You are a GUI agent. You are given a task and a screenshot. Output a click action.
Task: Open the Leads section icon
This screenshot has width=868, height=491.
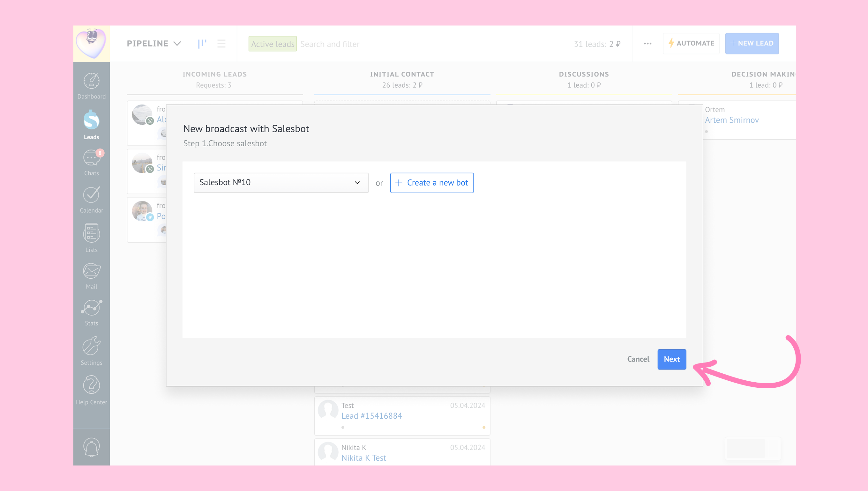[x=92, y=120]
